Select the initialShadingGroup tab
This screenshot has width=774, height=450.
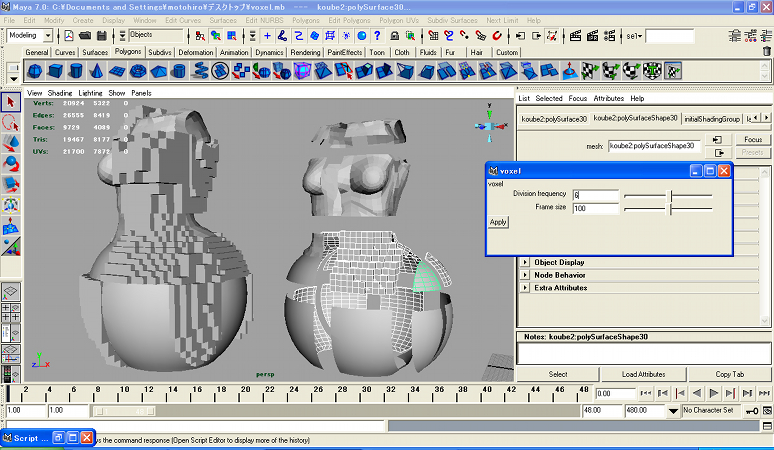pyautogui.click(x=712, y=119)
